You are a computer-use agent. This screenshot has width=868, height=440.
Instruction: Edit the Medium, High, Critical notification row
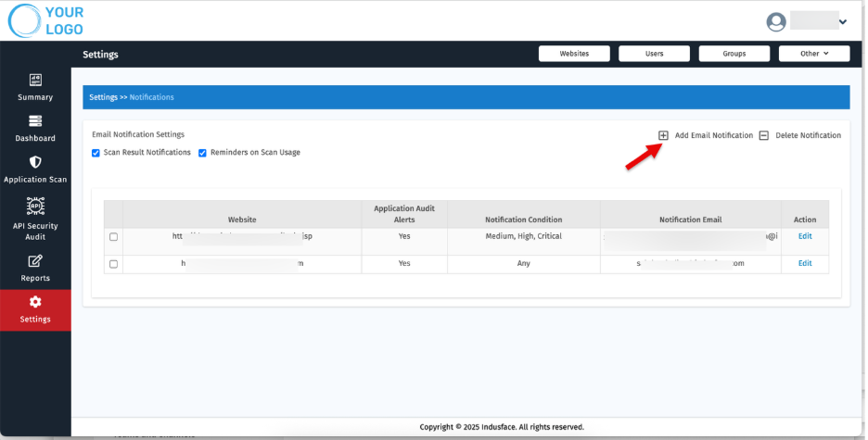tap(805, 236)
